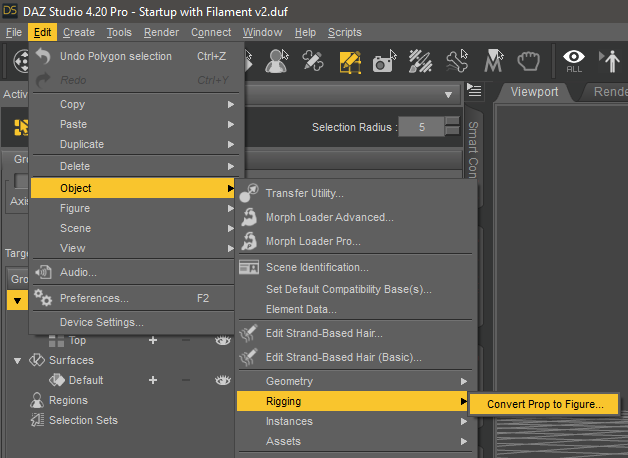Add selection to Default surface plus button
The height and width of the screenshot is (458, 628).
pos(153,380)
